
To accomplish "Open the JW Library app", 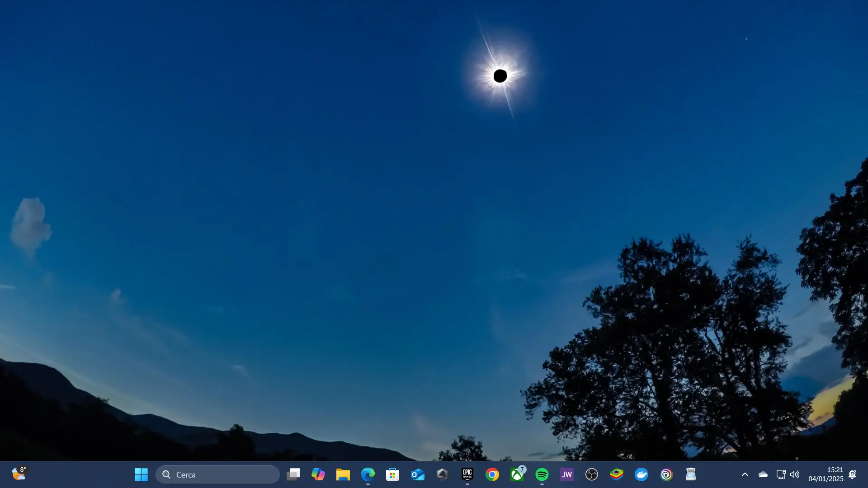I will 567,474.
